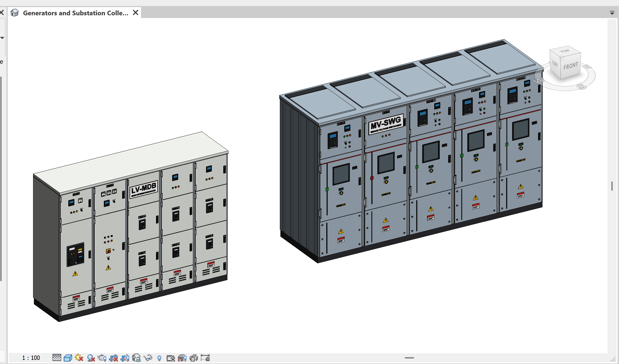
Task: Toggle Show Analytical Model icon
Action: click(182, 358)
